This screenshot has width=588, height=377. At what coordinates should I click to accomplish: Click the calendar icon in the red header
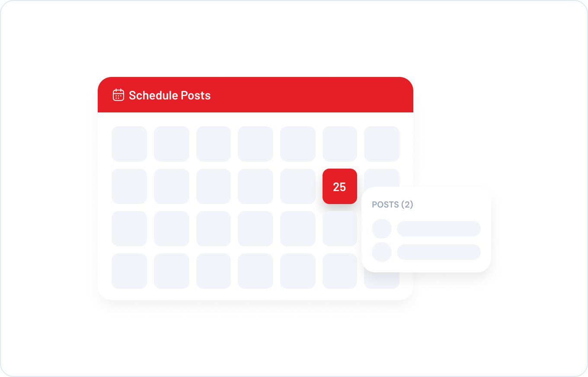coord(118,95)
